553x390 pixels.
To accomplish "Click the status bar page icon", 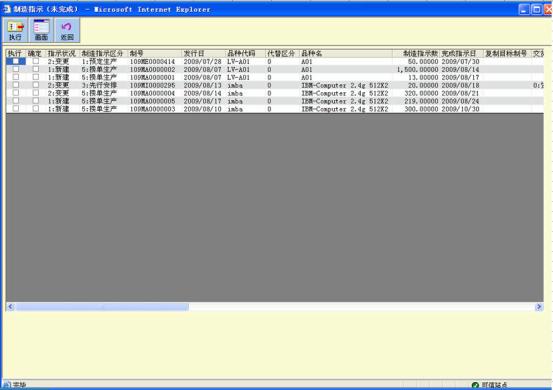I will click(x=7, y=385).
